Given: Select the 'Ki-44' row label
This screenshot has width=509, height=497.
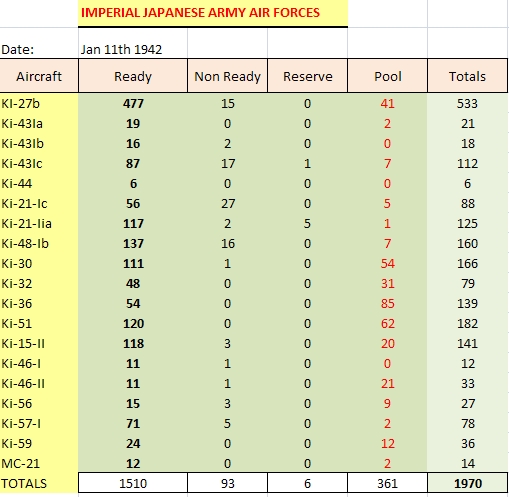Looking at the screenshot, I should click(39, 184).
